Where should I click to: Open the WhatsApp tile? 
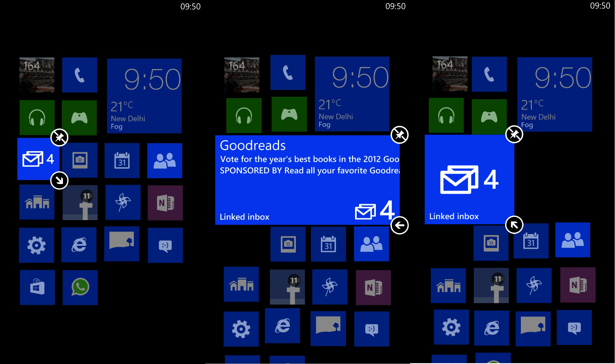click(79, 286)
